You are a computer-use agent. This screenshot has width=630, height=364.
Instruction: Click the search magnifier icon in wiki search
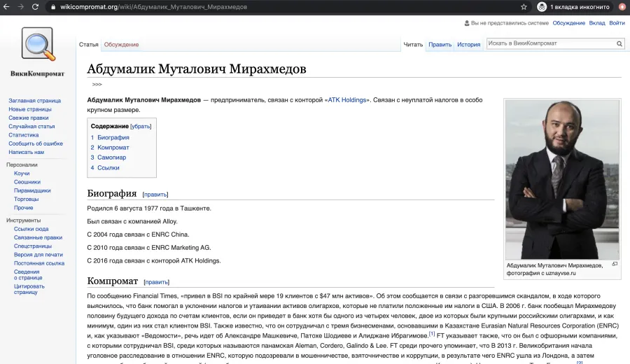pyautogui.click(x=619, y=43)
